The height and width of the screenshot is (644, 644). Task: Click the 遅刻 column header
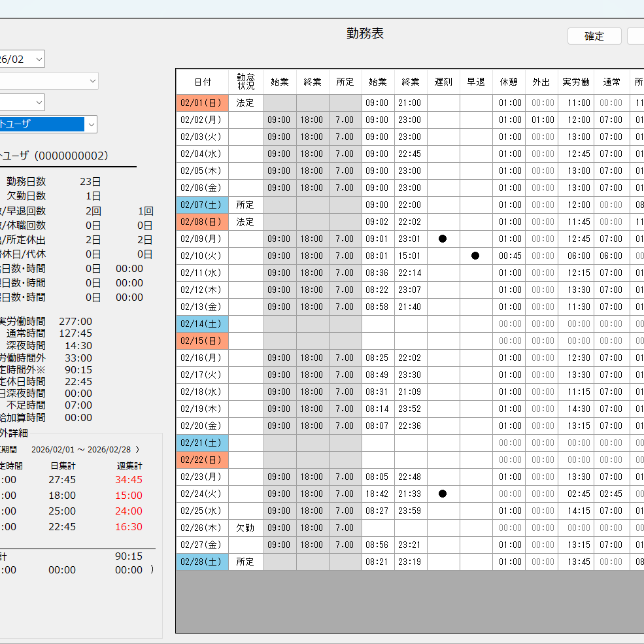point(443,82)
